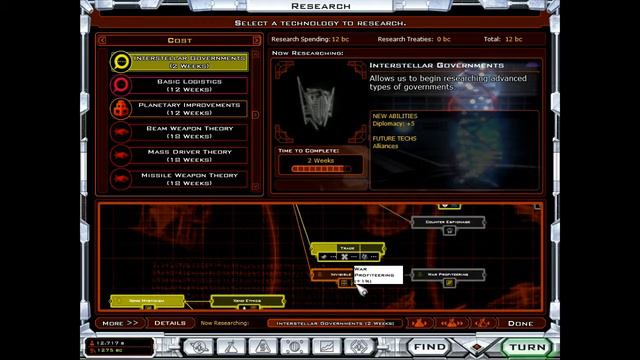The width and height of the screenshot is (640, 360).
Task: Click the Research Treaties 0 bc value
Action: (444, 39)
